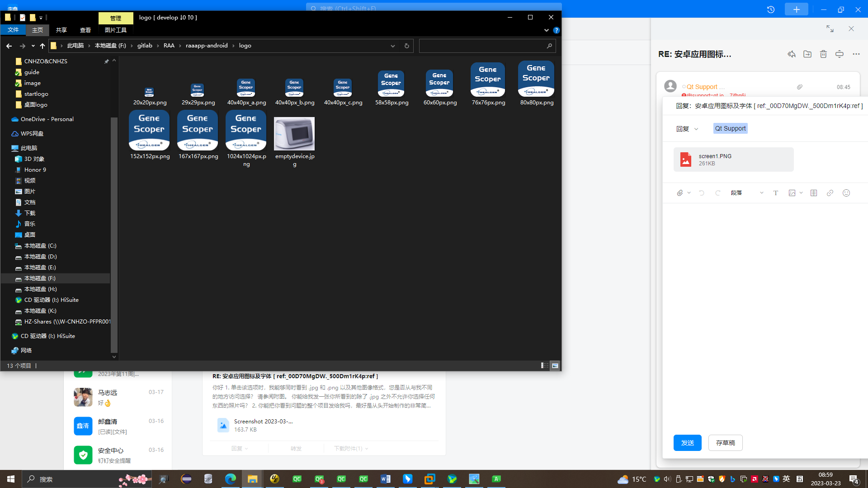Click the blue plus button in title bar
The width and height of the screenshot is (868, 488).
tap(797, 9)
